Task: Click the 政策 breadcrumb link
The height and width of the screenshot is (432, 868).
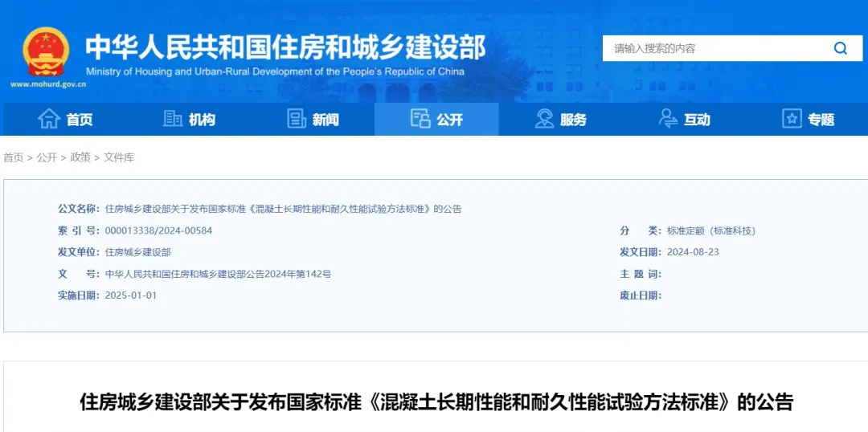Action: pyautogui.click(x=80, y=157)
